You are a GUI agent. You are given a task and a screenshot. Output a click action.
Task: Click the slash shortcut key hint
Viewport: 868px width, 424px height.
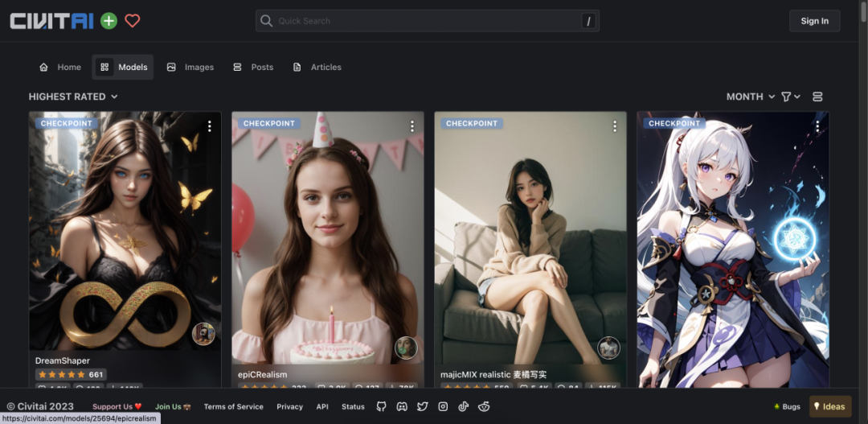[x=588, y=21]
